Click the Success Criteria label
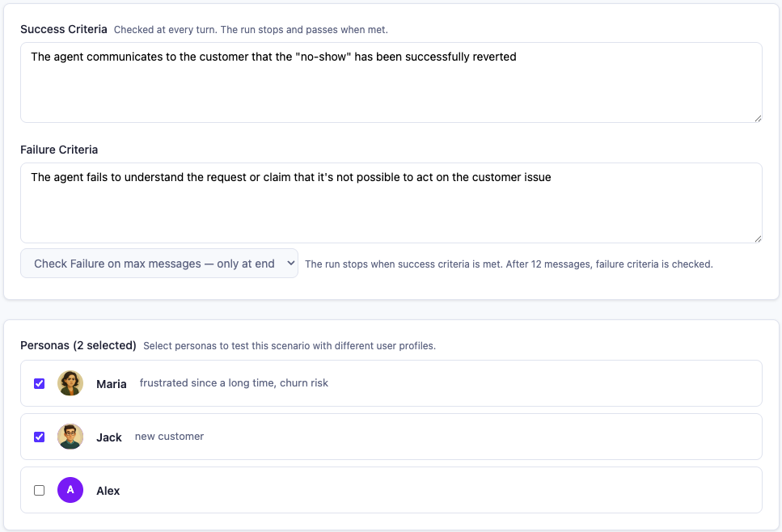782x532 pixels. [64, 29]
